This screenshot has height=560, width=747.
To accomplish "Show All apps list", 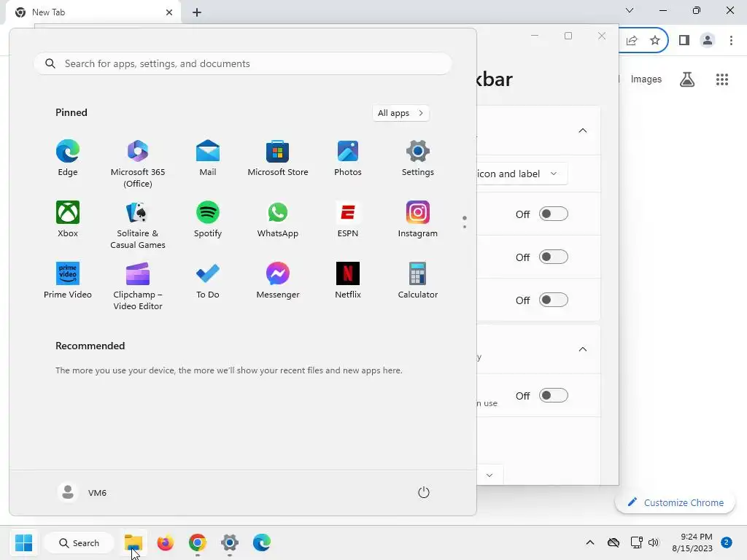I will (x=400, y=113).
